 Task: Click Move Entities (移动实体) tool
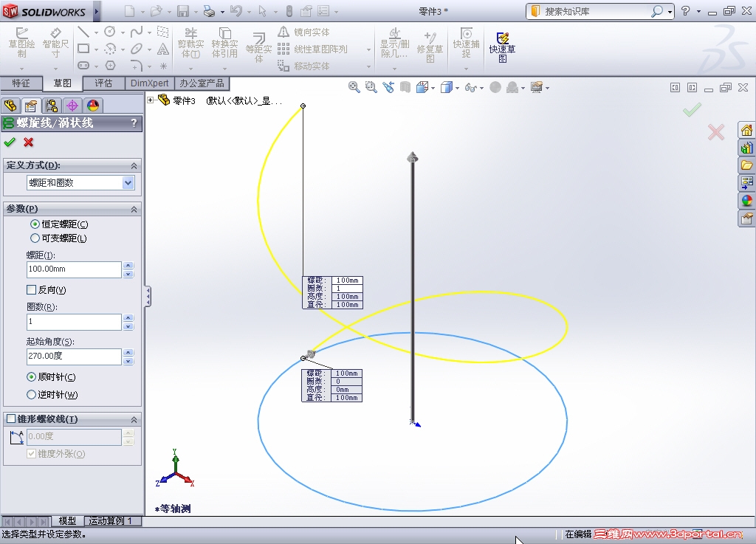(303, 66)
